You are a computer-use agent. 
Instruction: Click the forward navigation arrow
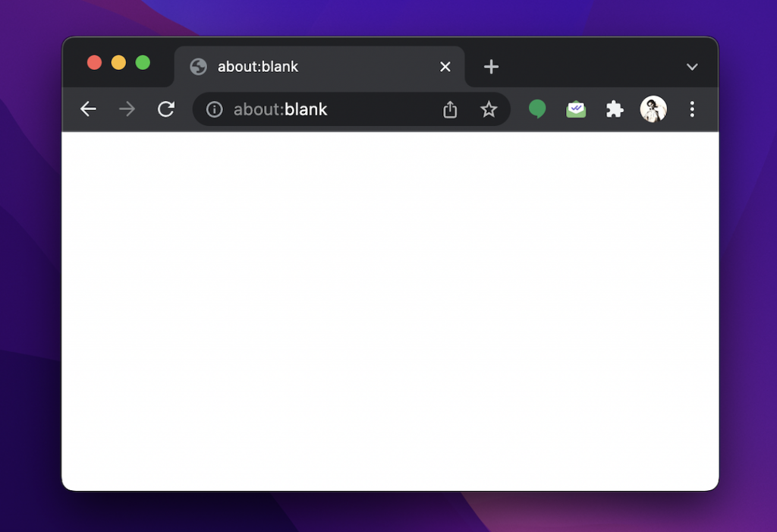127,109
